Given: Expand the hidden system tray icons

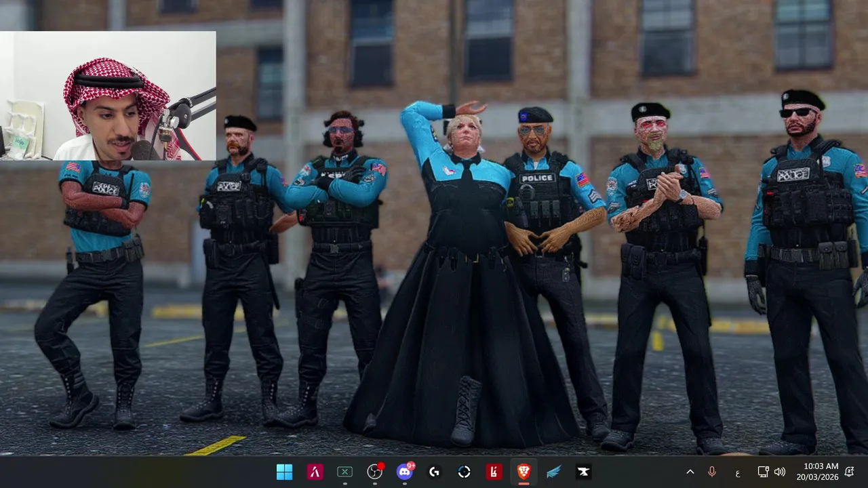Looking at the screenshot, I should coord(690,472).
